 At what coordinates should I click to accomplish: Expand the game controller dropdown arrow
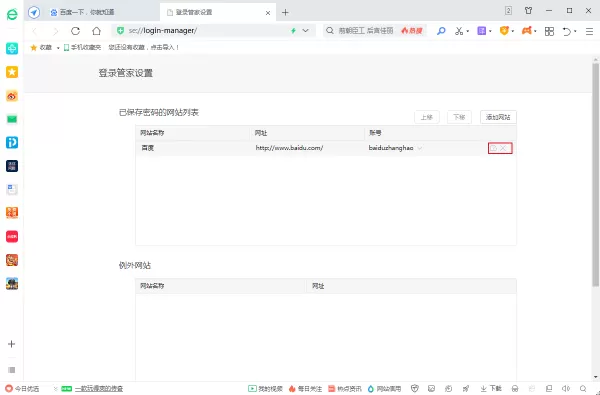coord(535,31)
